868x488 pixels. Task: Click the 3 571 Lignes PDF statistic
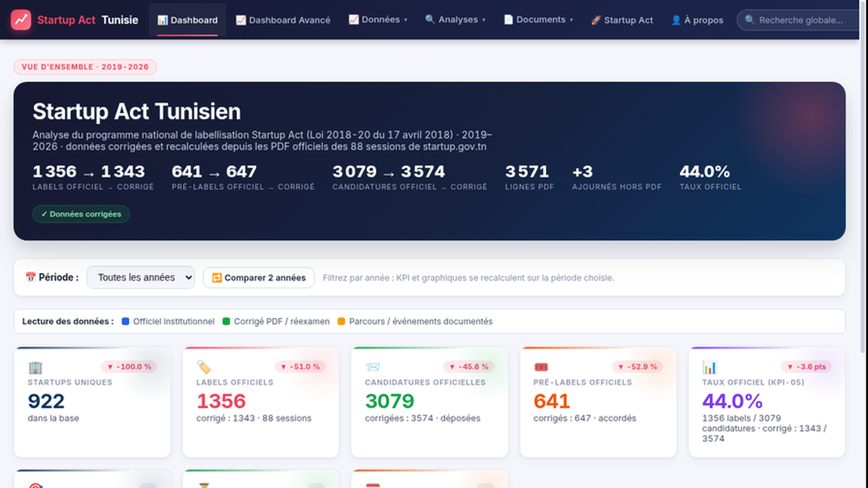[530, 177]
